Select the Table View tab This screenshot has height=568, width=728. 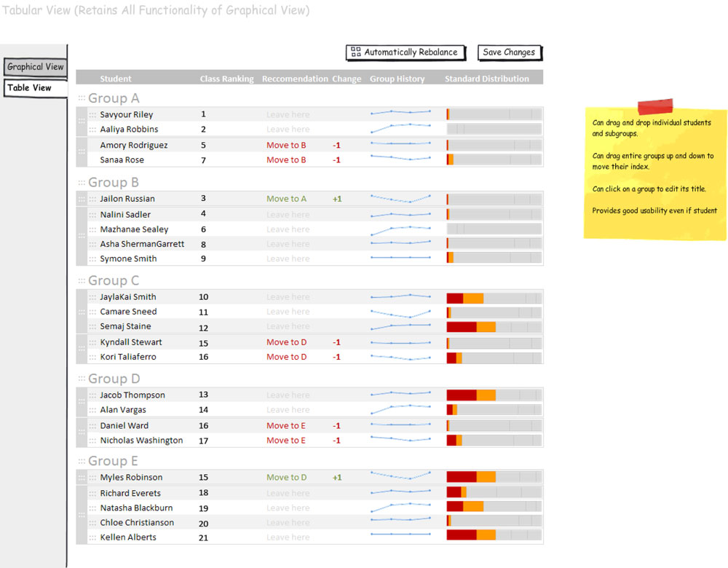pos(30,88)
